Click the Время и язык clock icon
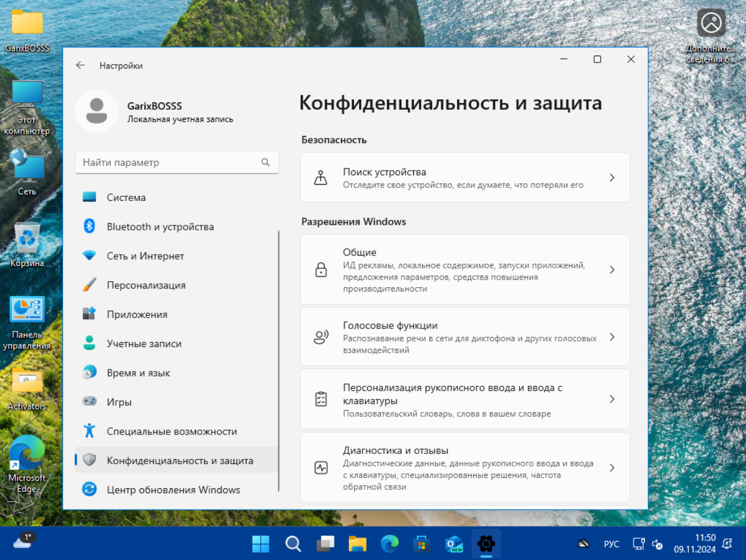The height and width of the screenshot is (560, 746). click(89, 373)
